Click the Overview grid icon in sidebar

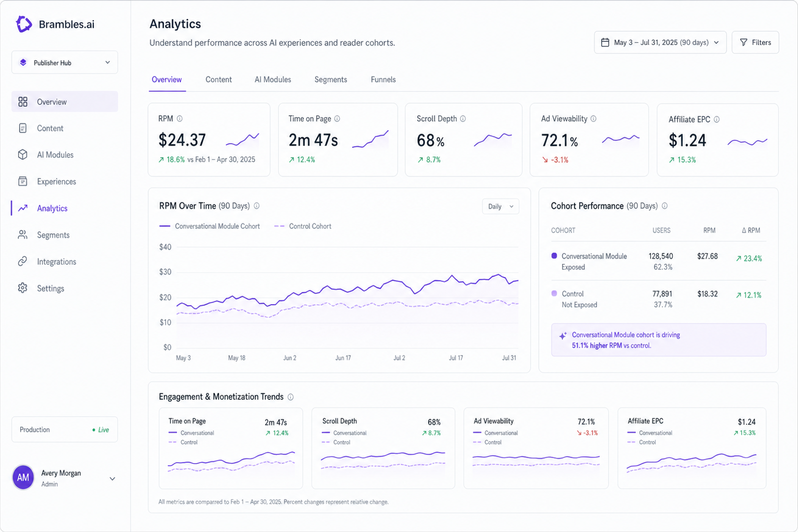coord(23,102)
